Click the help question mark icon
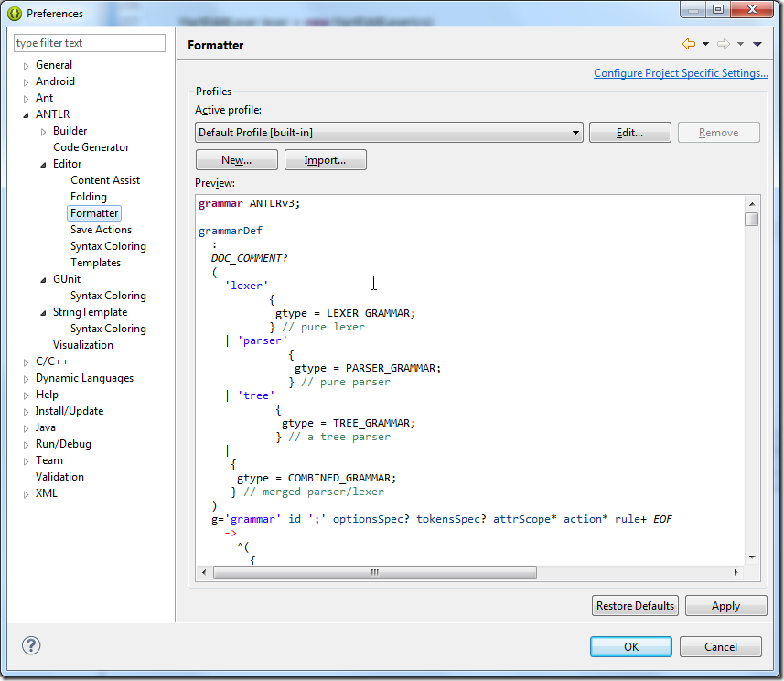This screenshot has height=681, width=784. coord(31,645)
